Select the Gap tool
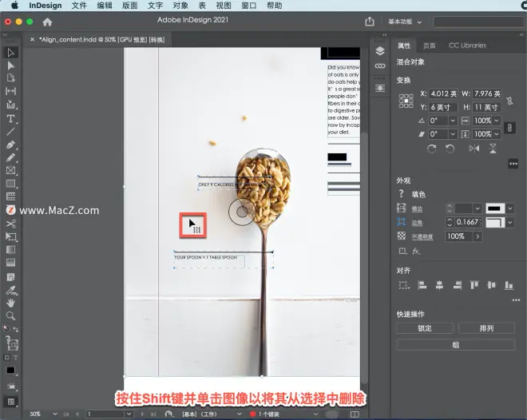The image size is (527, 420). coord(10,91)
